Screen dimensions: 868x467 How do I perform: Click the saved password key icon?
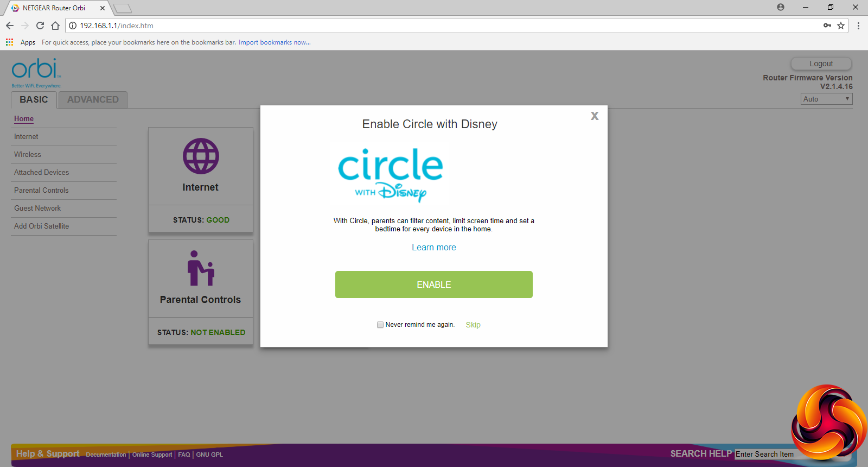coord(827,26)
